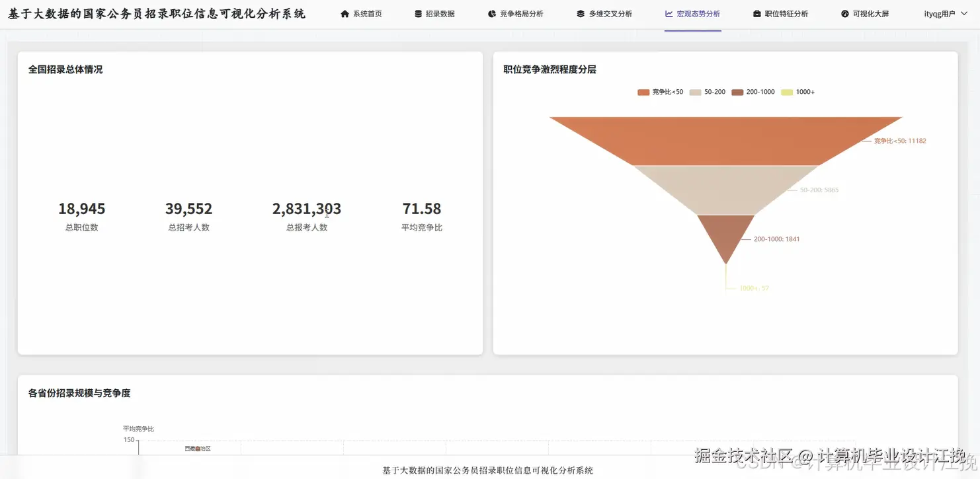The image size is (980, 479).
Task: Open 职位特征分析 navigation item
Action: (781, 14)
